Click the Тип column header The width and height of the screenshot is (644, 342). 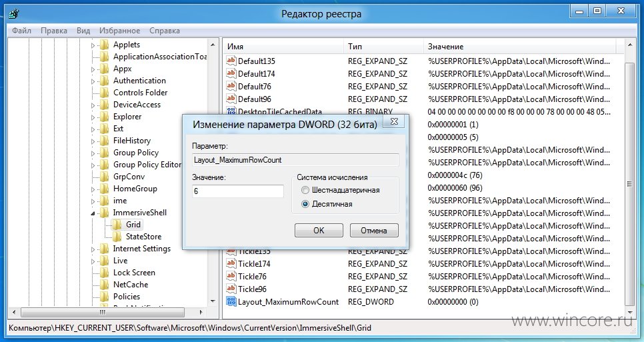point(383,47)
